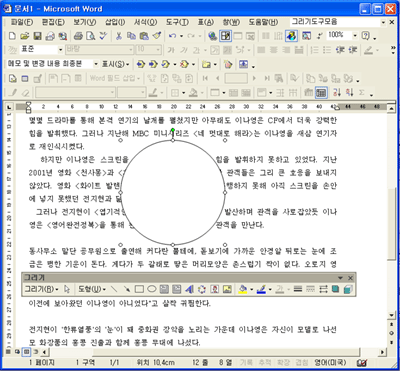Undo the last action
Image resolution: width=400 pixels, height=371 pixels.
point(172,36)
